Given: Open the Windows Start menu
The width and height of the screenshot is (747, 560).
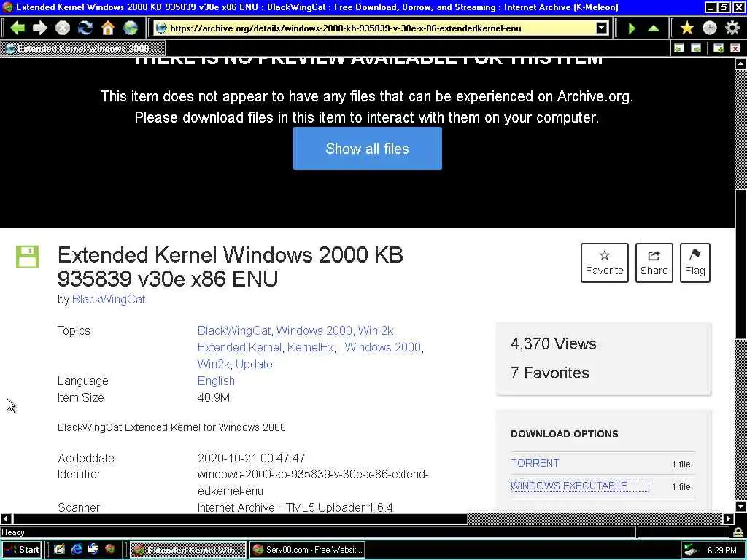Looking at the screenshot, I should 21,550.
